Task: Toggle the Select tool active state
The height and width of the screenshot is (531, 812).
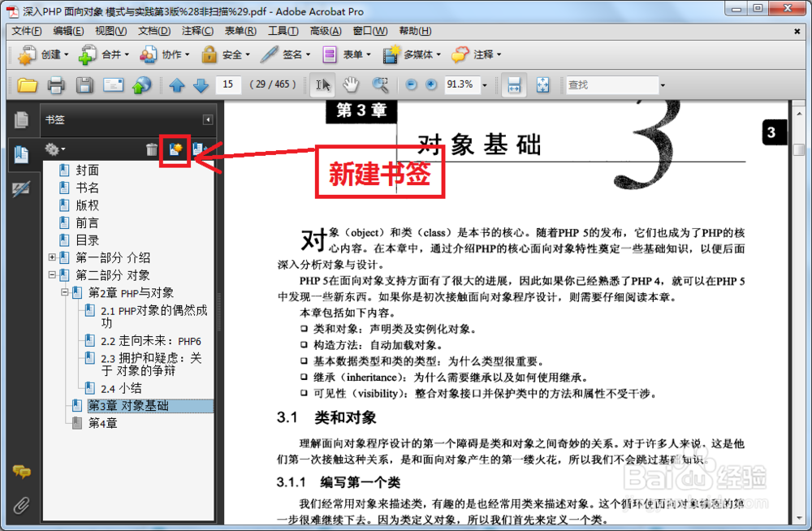Action: tap(322, 84)
